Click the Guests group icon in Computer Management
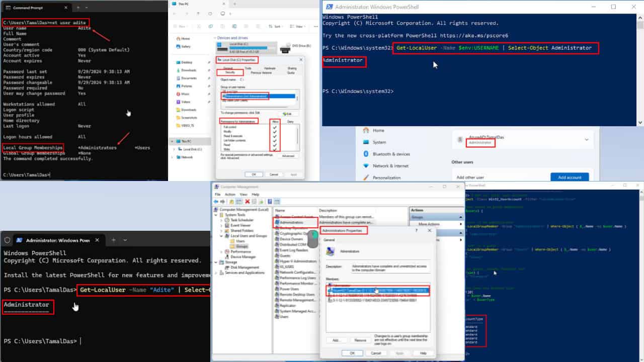The image size is (644, 362). [277, 255]
